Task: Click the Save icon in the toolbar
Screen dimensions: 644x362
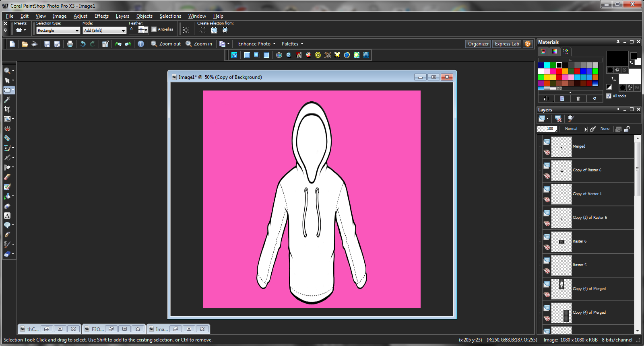Action: pos(47,44)
